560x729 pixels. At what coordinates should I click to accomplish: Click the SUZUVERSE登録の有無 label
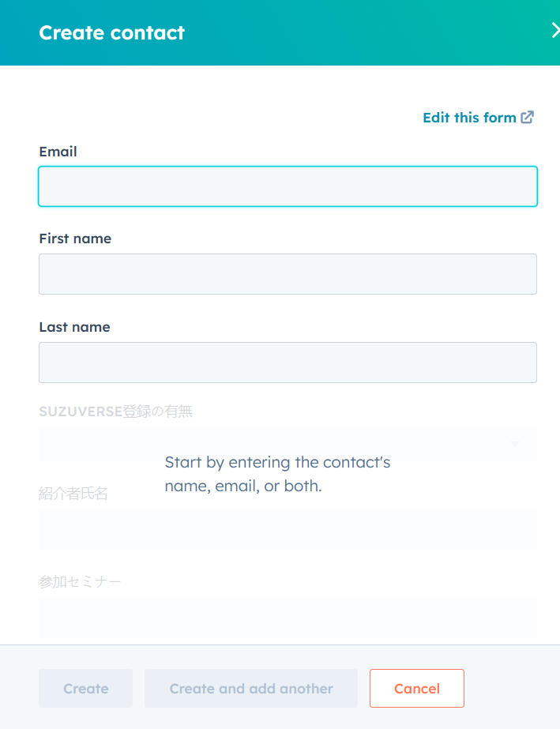(115, 411)
